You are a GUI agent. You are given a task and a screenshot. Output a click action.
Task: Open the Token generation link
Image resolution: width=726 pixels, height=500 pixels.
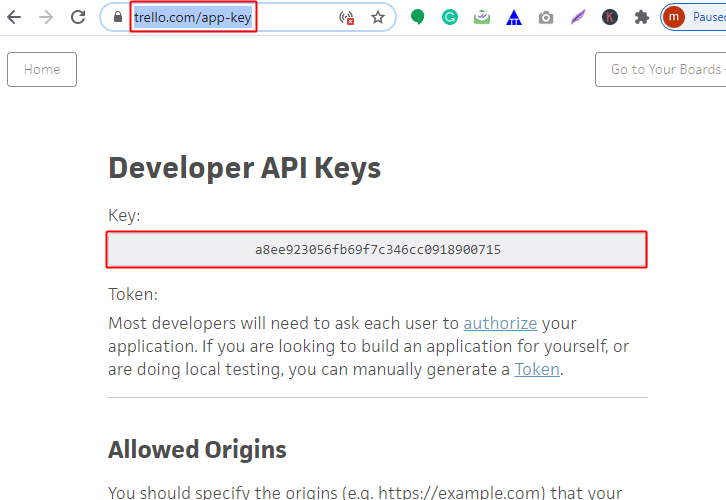tap(537, 369)
